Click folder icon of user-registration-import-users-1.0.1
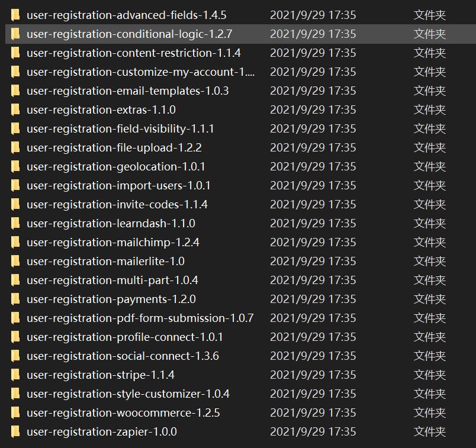 15,185
